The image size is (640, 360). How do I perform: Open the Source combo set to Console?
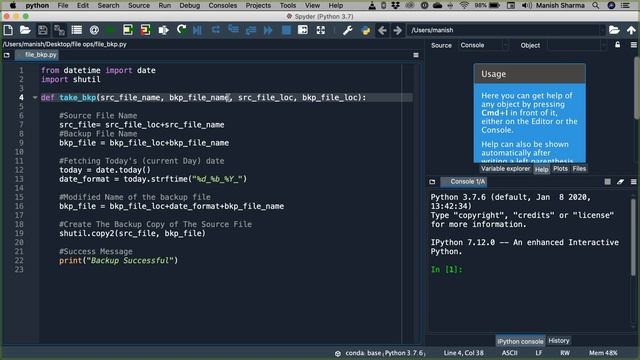(483, 45)
